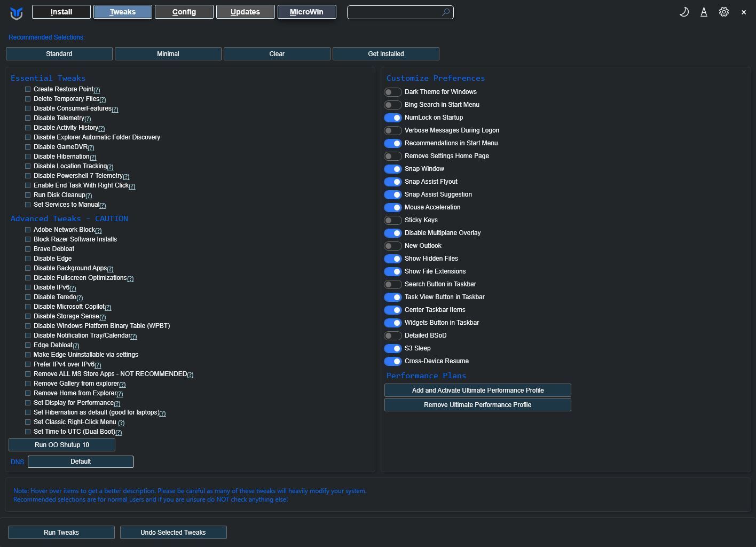Viewport: 756px width, 547px height.
Task: Open the Install tab
Action: click(61, 12)
